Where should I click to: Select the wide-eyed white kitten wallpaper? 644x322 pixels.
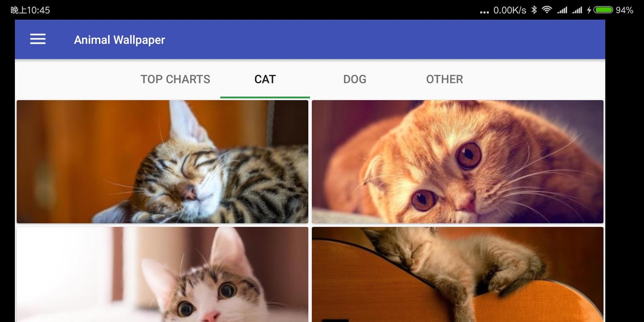click(163, 275)
